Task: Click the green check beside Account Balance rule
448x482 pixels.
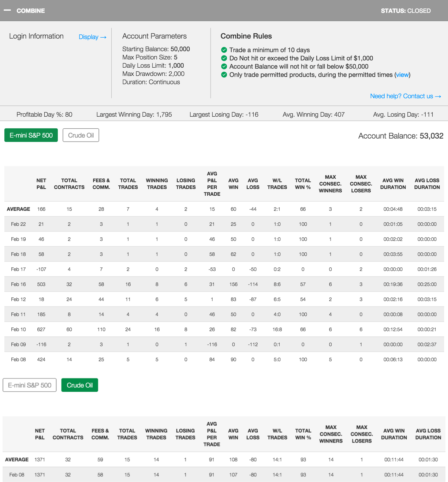Action: 224,67
